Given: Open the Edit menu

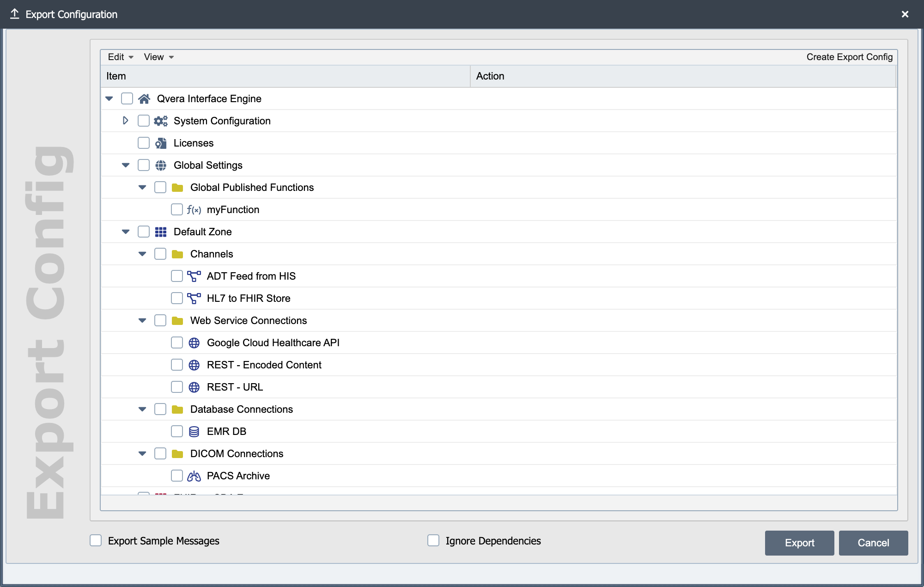Looking at the screenshot, I should [x=121, y=57].
